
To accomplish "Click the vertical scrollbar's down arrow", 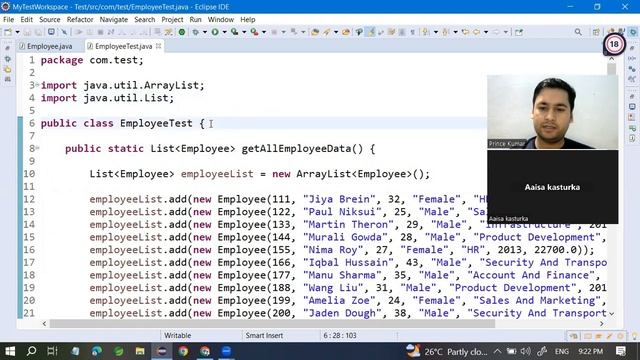I will 611,313.
